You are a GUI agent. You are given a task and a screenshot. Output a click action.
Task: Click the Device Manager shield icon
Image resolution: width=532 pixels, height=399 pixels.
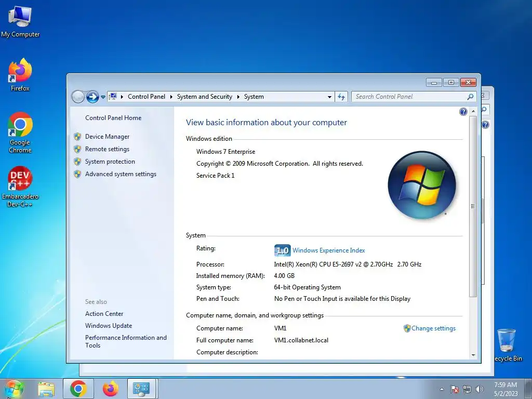click(77, 137)
